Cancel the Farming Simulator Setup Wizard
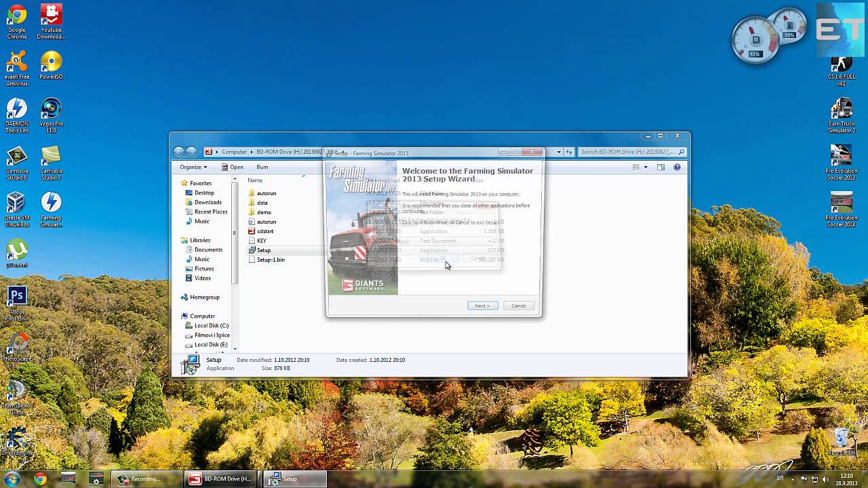868x488 pixels. [518, 306]
